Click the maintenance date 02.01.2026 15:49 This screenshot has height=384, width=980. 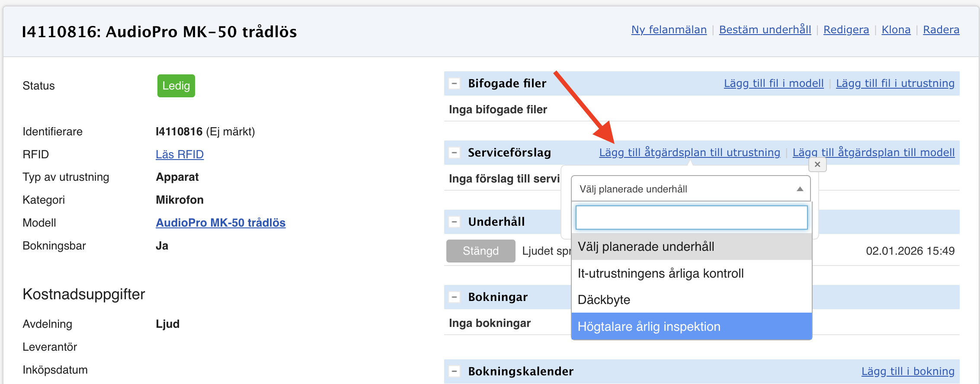click(x=910, y=251)
